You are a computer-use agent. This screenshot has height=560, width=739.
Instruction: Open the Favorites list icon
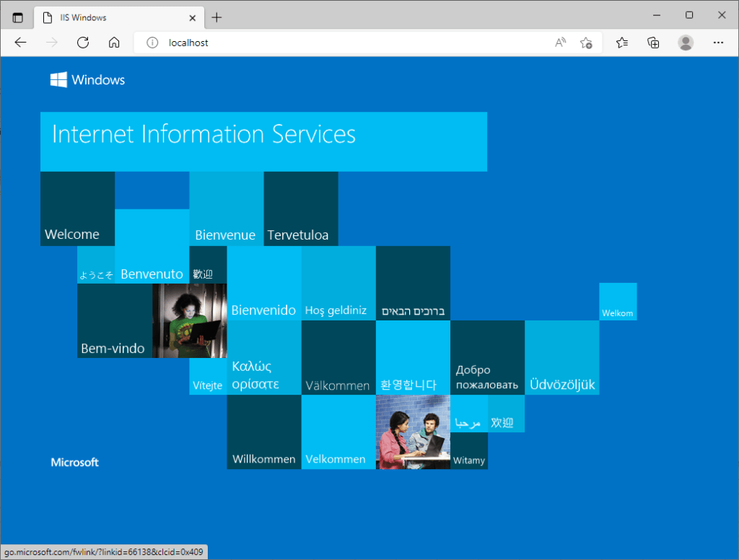point(622,43)
